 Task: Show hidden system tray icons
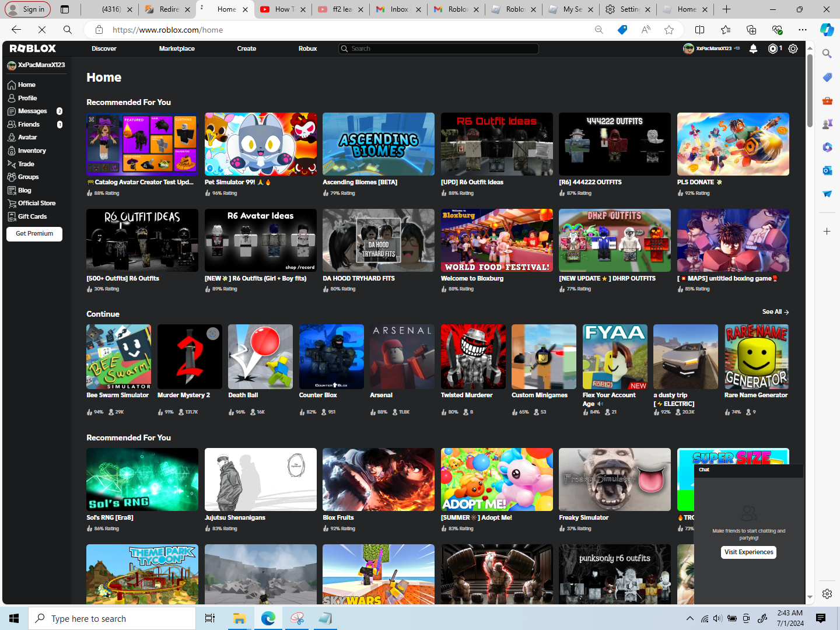pyautogui.click(x=690, y=618)
